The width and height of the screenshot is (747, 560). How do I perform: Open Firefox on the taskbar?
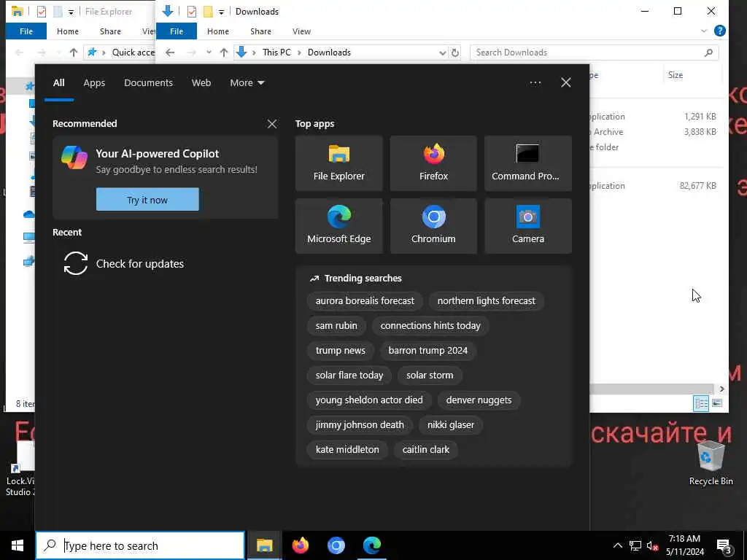click(x=300, y=545)
